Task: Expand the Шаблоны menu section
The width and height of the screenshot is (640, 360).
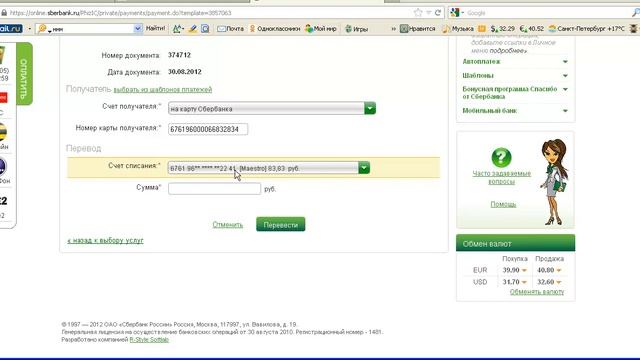Action: click(515, 76)
